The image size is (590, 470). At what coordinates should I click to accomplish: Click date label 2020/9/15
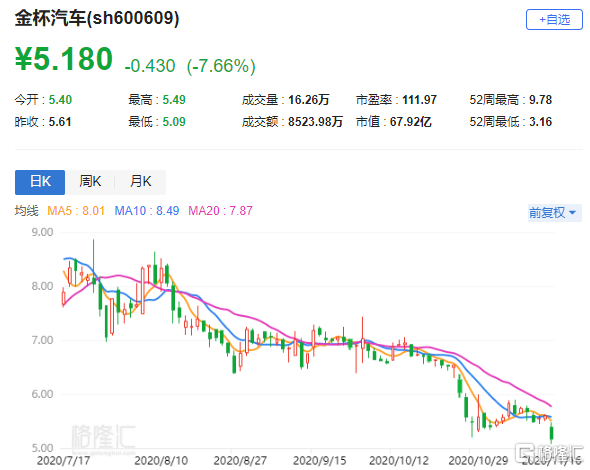(x=319, y=461)
